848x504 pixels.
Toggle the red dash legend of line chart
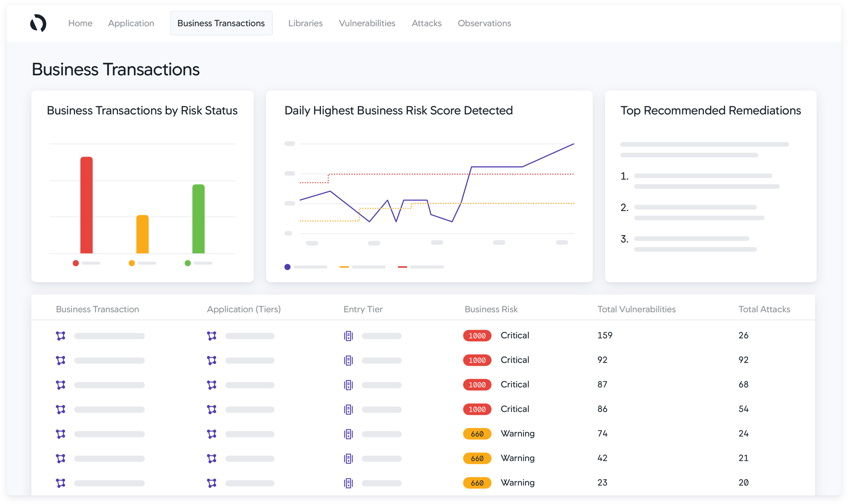402,267
